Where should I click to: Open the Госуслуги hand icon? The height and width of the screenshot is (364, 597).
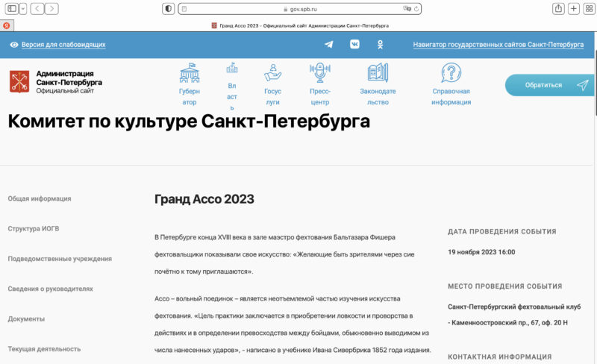click(273, 73)
